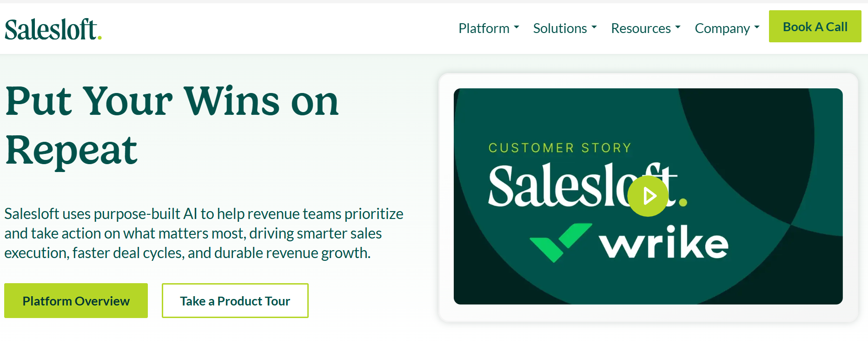Screen dimensions: 868x345
Task: Click the Wrike checkmark logo in video
Action: (x=561, y=243)
